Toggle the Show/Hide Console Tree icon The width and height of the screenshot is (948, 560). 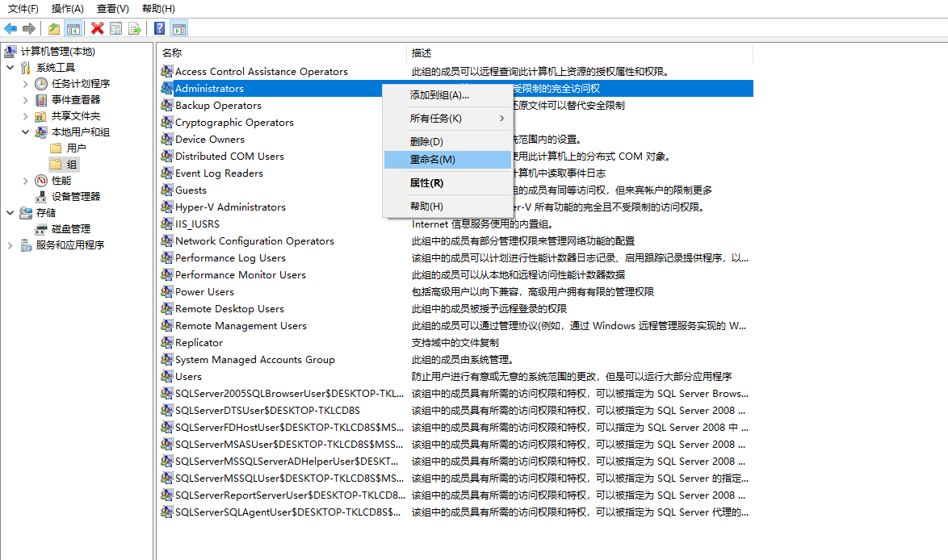pos(73,28)
